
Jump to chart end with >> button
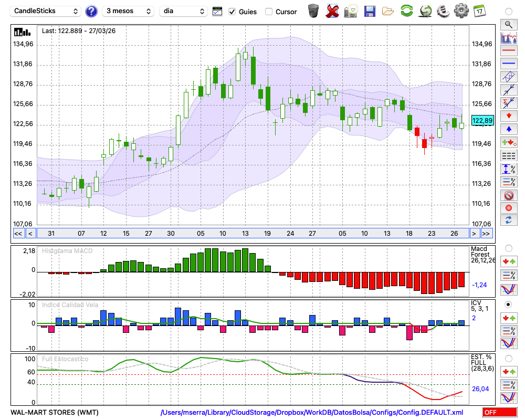tap(486, 233)
